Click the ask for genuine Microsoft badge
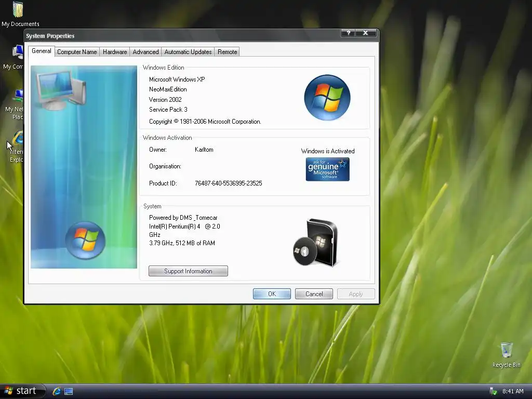This screenshot has width=532, height=399. click(327, 169)
